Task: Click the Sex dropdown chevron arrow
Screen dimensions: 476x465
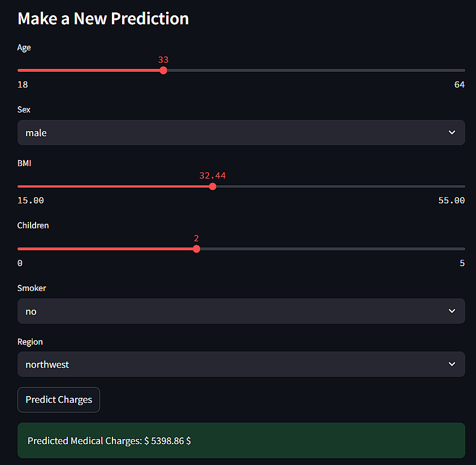Action: (x=452, y=133)
